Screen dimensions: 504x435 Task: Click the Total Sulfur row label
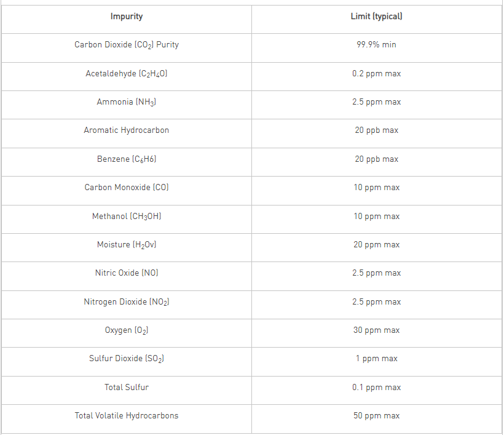127,388
